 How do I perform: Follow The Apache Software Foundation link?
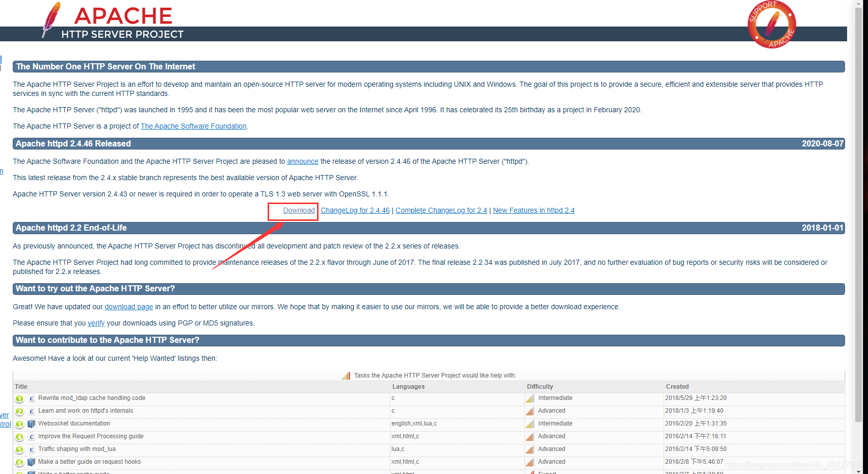(x=194, y=126)
